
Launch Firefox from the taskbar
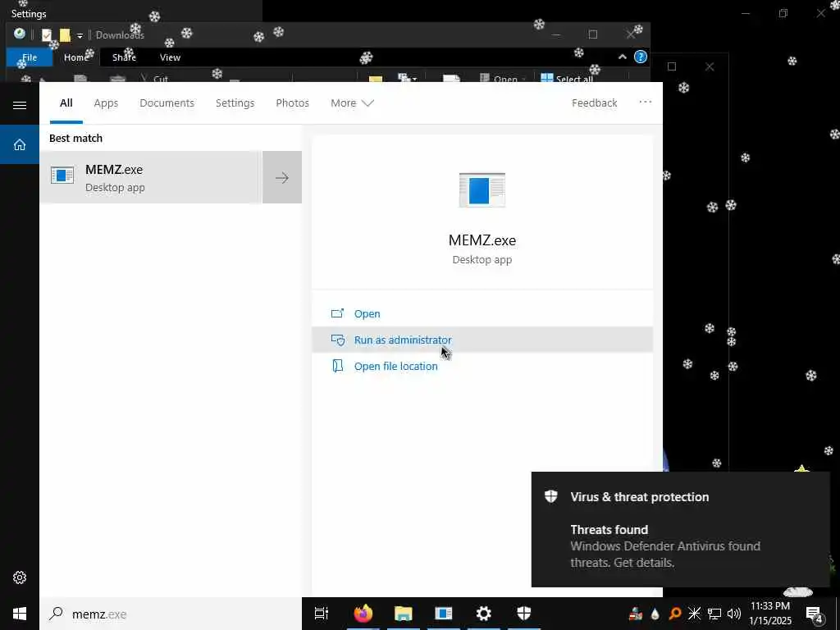click(363, 614)
